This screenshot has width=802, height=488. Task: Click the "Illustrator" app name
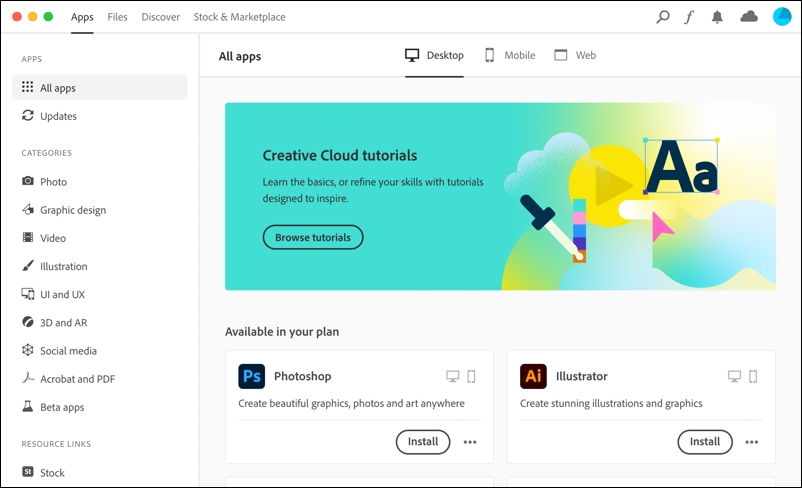tap(582, 376)
